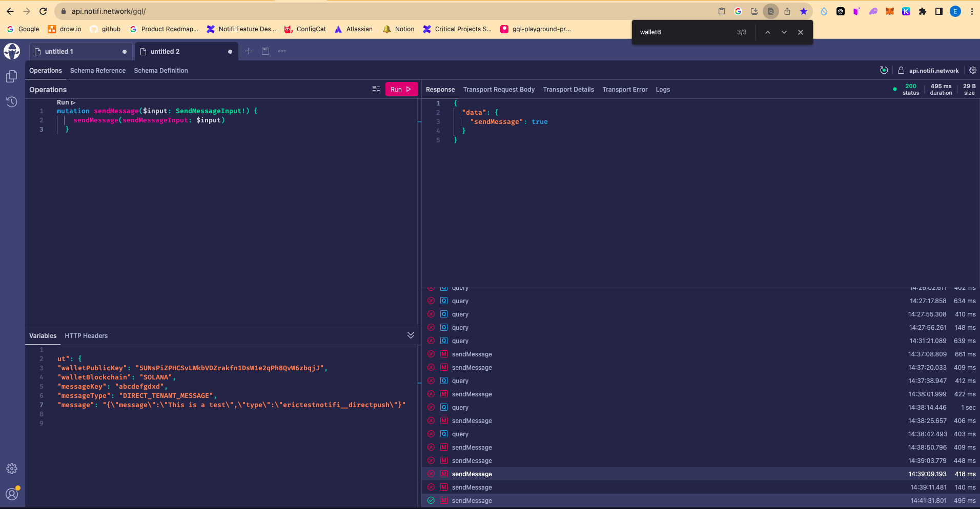This screenshot has width=980, height=509.
Task: Open the app settings gear in bottom-left sidebar
Action: point(12,469)
